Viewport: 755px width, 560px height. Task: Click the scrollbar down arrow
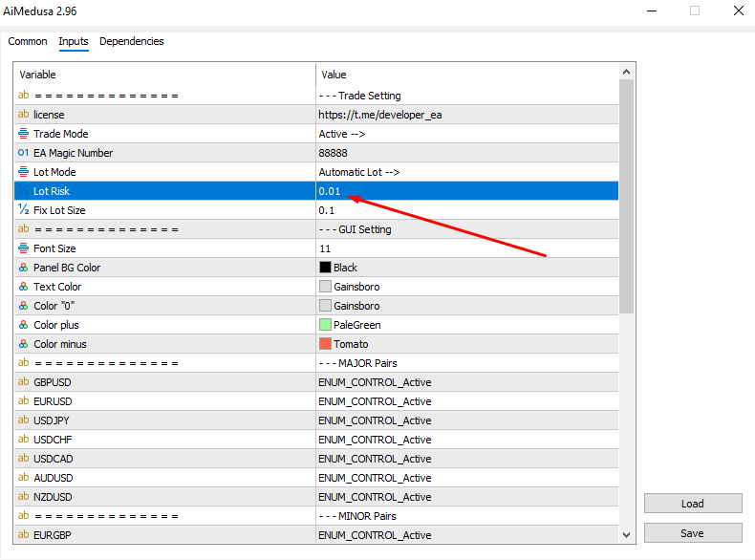[627, 535]
